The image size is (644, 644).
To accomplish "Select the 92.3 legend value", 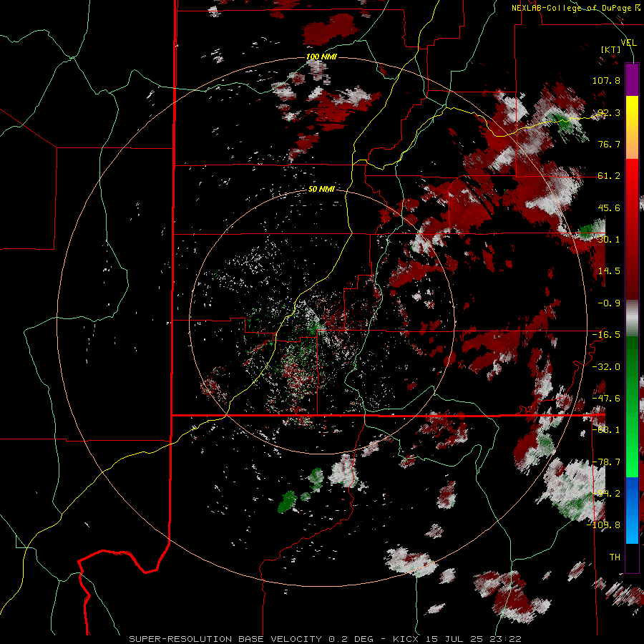I will coord(609,112).
